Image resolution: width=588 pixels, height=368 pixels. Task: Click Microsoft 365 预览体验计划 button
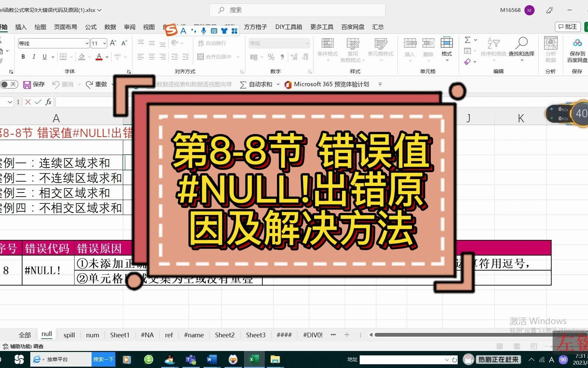(x=327, y=84)
